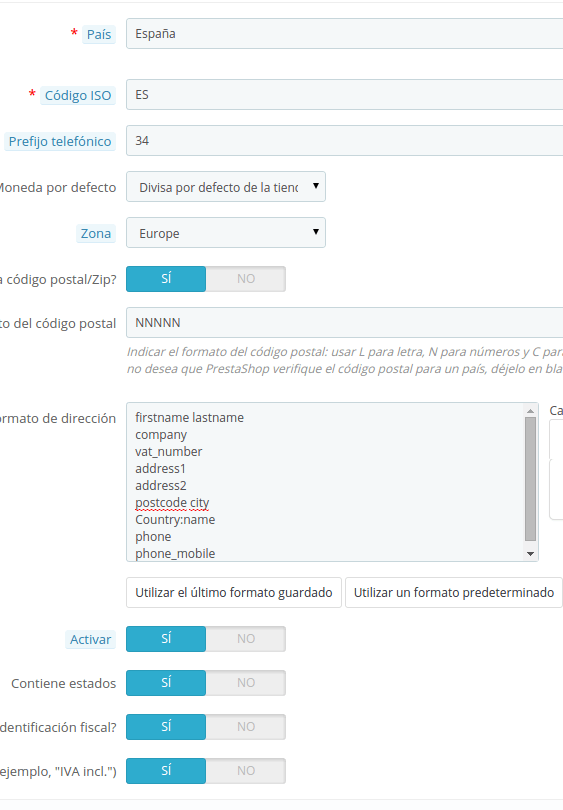Click the Código ISO field containing ES
This screenshot has width=563, height=810.
[345, 95]
